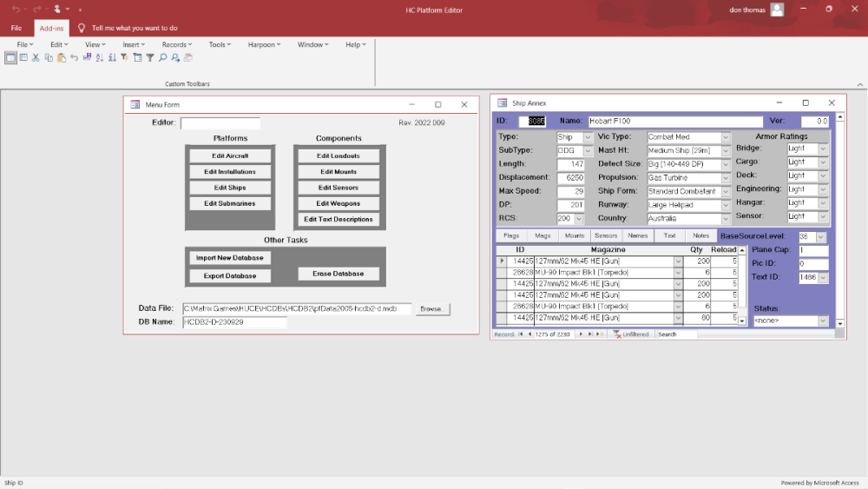Image resolution: width=868 pixels, height=489 pixels.
Task: Open the Status dropdown showing <none>
Action: click(x=823, y=320)
